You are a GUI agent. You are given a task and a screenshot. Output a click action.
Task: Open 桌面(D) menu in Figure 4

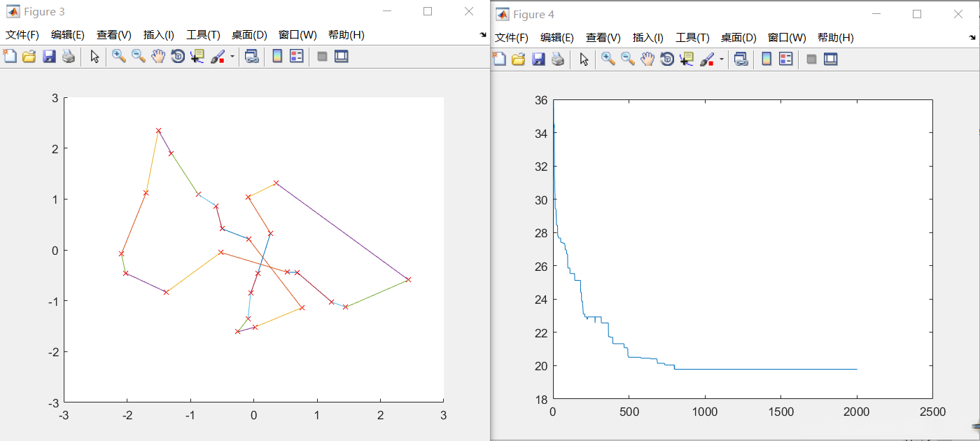pos(738,38)
